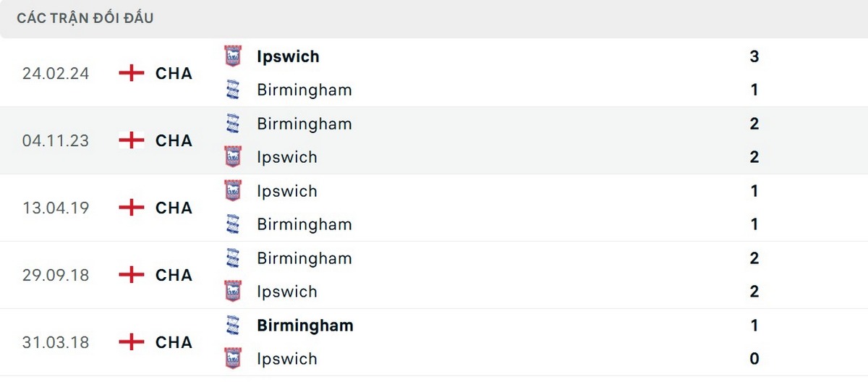Click Ipswich crest in 13.04.19 match
The image size is (868, 382).
point(233,191)
